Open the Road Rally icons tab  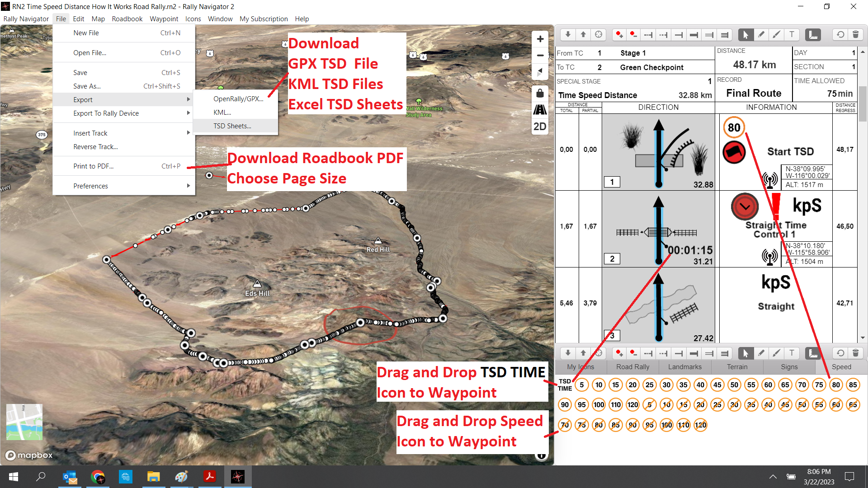(x=633, y=367)
